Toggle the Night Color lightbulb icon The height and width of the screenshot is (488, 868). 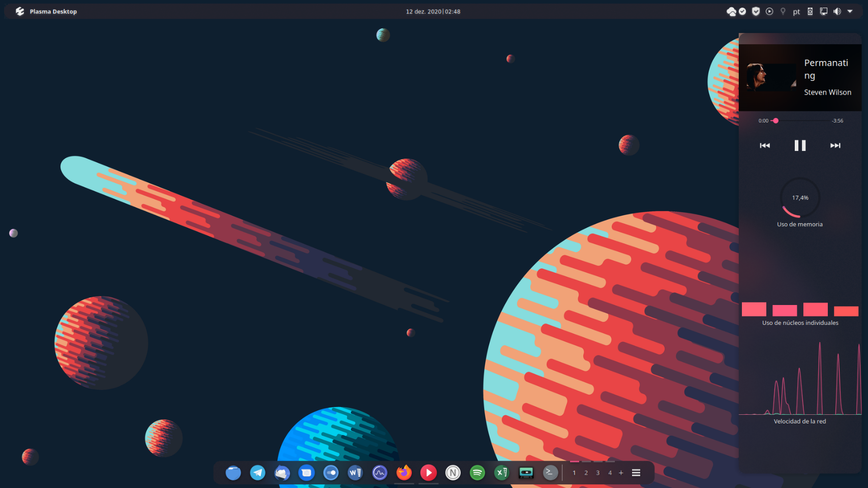pos(783,11)
